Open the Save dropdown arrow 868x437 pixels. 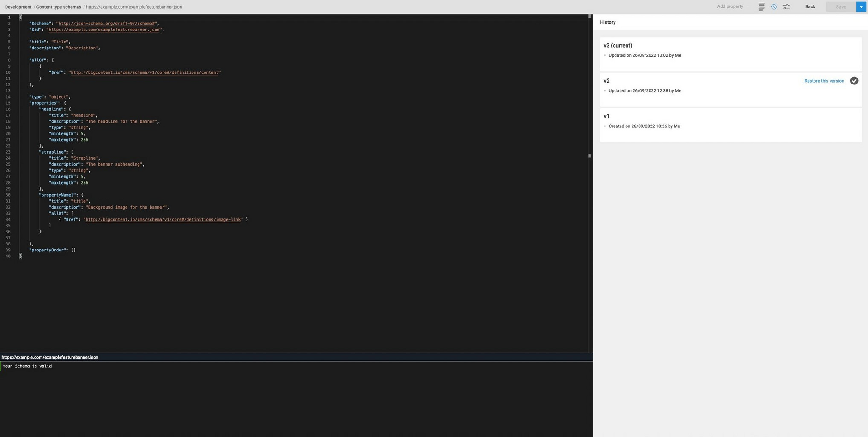point(861,7)
